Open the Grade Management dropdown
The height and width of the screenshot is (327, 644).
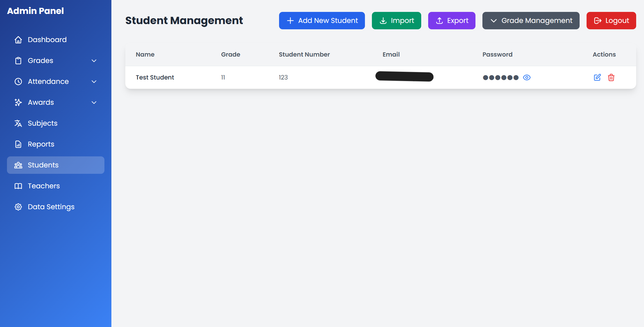[x=531, y=21]
